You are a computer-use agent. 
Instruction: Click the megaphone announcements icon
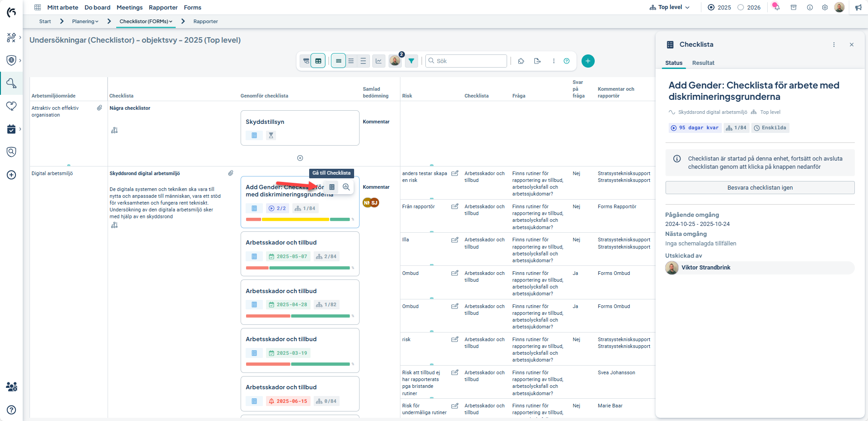(x=858, y=7)
